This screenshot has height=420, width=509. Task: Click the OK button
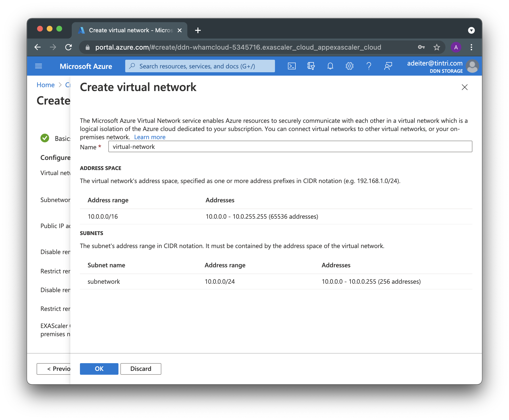pyautogui.click(x=99, y=369)
